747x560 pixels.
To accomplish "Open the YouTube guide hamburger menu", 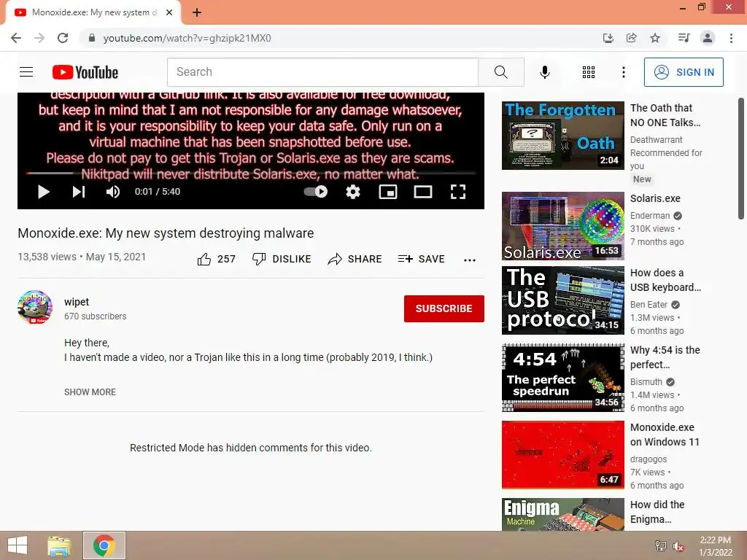I will pos(26,72).
